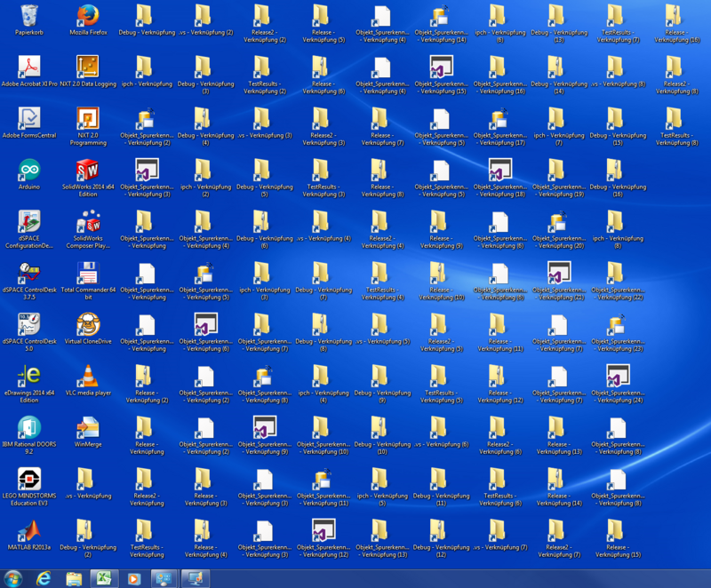
Task: Click the LEGO MINDSTORMS Education EV3 icon
Action: coord(28,480)
